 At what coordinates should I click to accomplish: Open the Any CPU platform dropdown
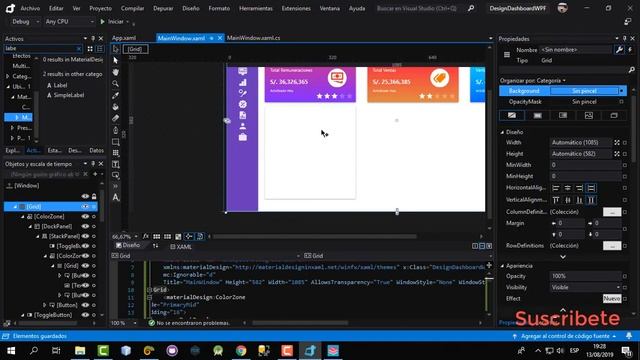coord(69,22)
